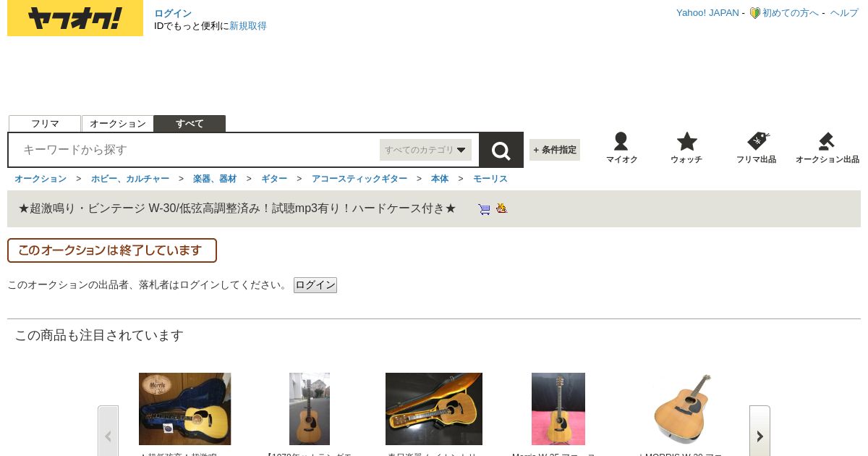
Task: Go back with the carousel left arrow
Action: [108, 436]
